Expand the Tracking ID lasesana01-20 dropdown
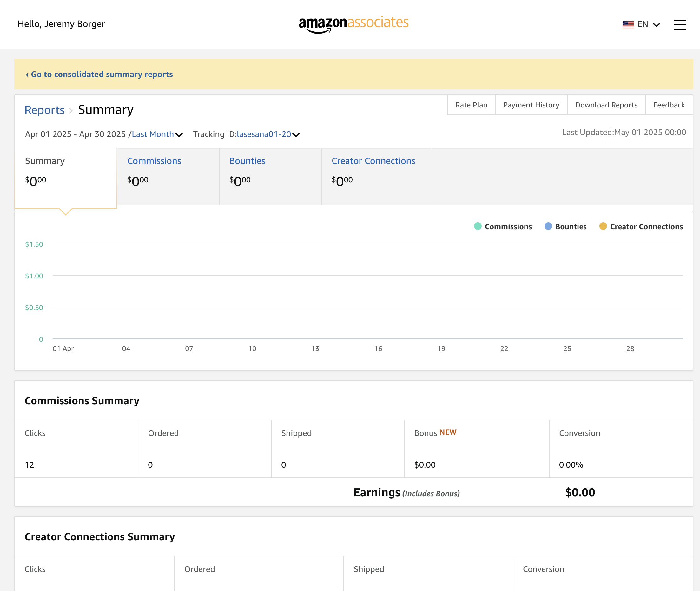 click(x=268, y=134)
